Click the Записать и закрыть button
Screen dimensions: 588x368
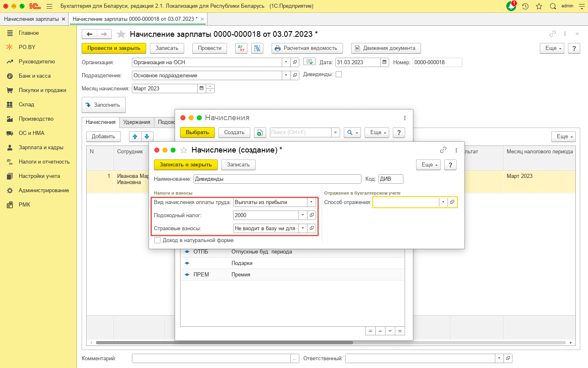[x=185, y=165]
